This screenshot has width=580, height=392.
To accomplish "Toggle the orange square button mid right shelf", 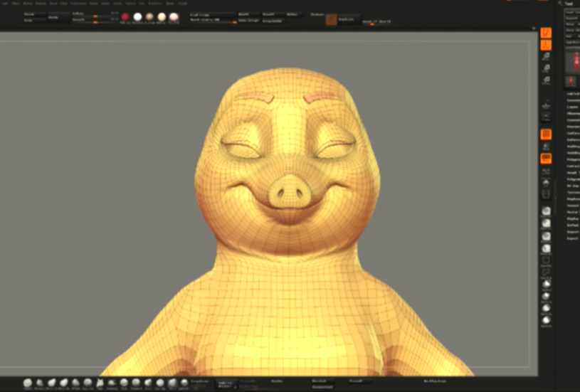I will coord(546,134).
